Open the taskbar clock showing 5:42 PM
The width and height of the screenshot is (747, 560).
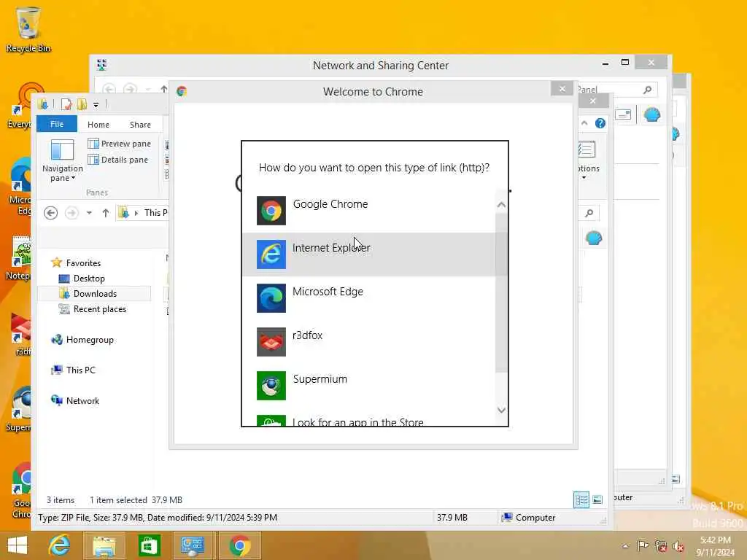(716, 545)
